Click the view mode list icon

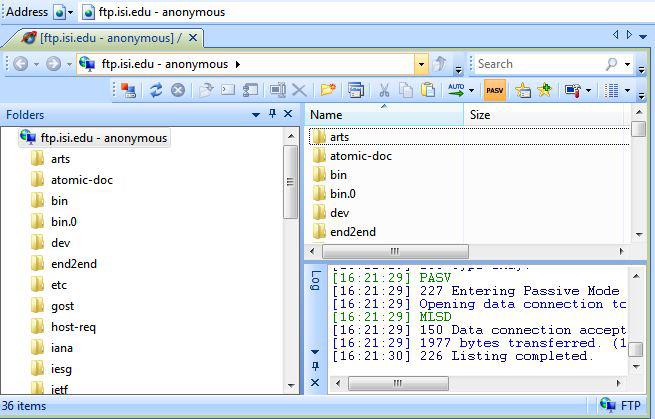click(612, 90)
